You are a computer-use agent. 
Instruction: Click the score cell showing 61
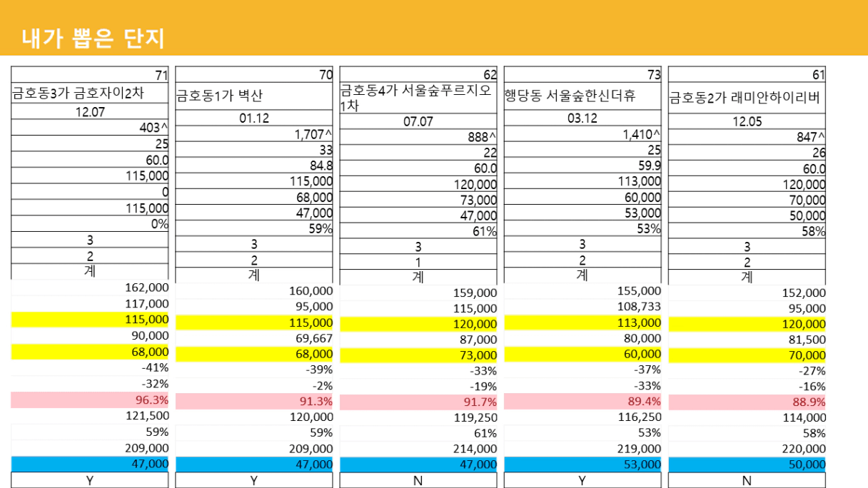coord(747,75)
